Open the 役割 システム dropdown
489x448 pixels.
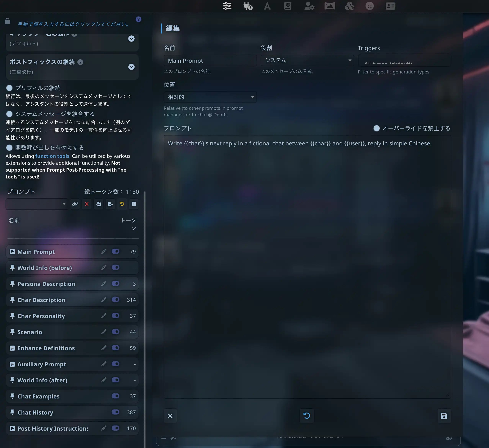(x=307, y=60)
